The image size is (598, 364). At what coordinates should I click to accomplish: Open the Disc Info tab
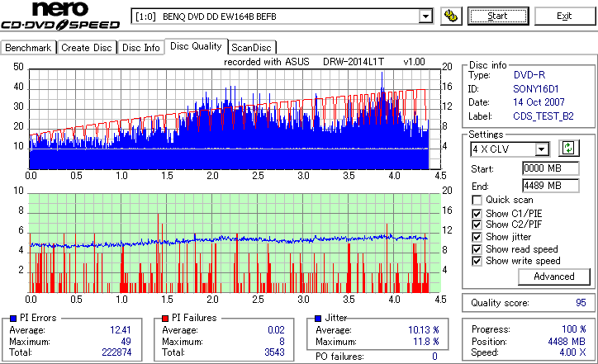140,48
